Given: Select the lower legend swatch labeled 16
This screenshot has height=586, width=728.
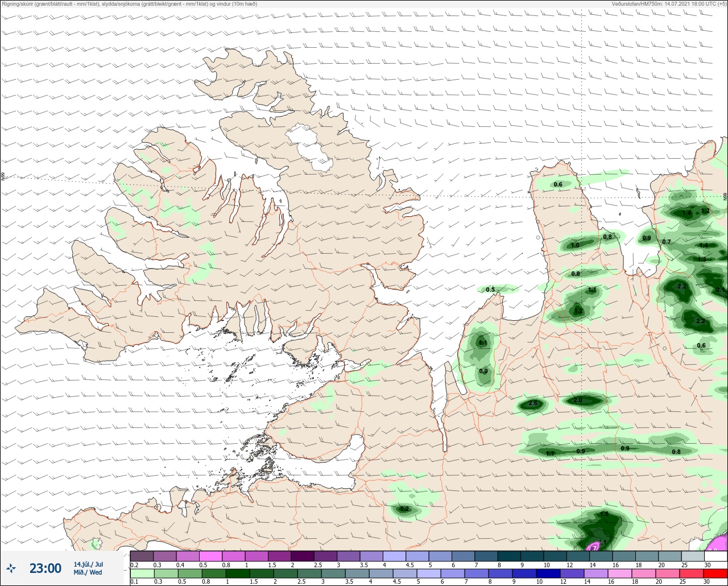Looking at the screenshot, I should pyautogui.click(x=620, y=573).
